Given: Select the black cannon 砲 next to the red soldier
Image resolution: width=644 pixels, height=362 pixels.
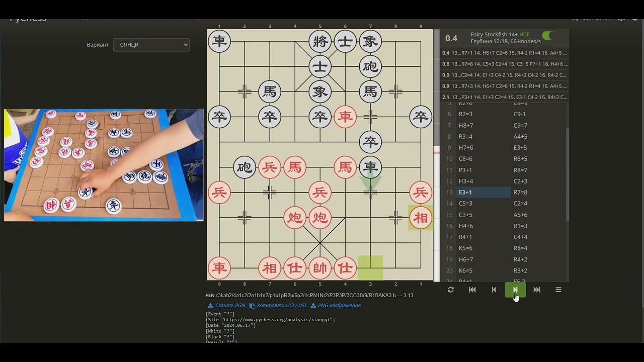Looking at the screenshot, I should (x=245, y=167).
